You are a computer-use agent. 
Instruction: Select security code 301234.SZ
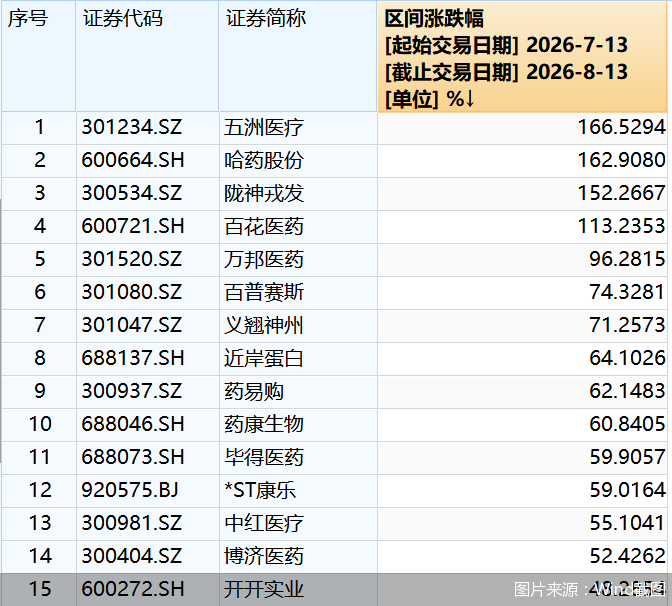132,127
